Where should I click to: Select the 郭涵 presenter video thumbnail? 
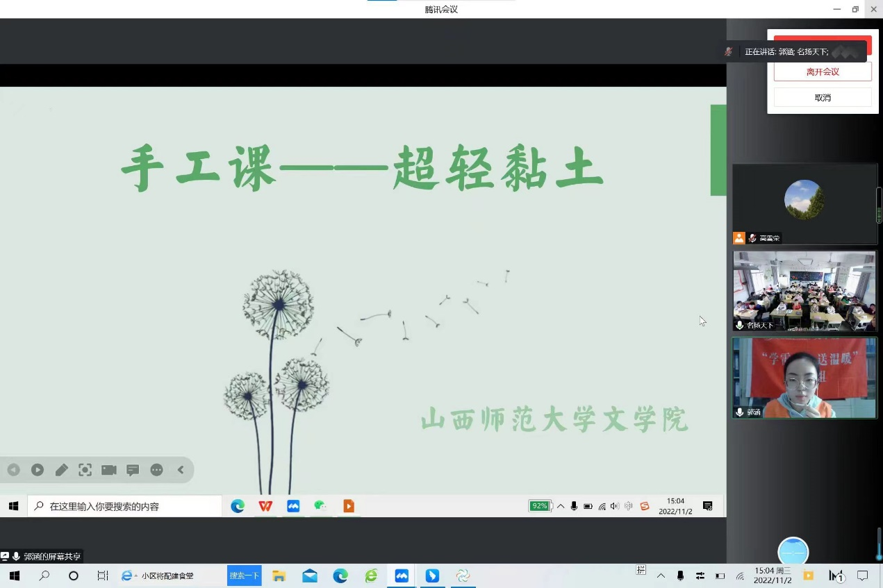tap(804, 378)
